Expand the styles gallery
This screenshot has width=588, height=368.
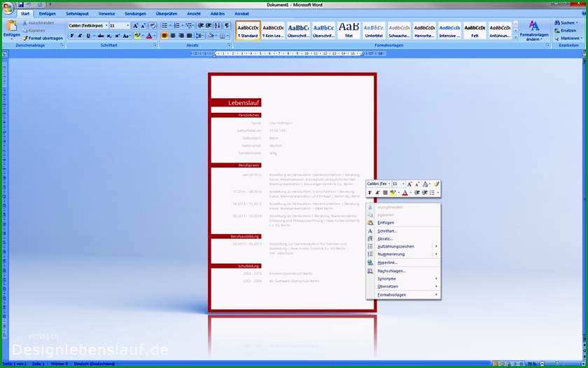coord(515,36)
